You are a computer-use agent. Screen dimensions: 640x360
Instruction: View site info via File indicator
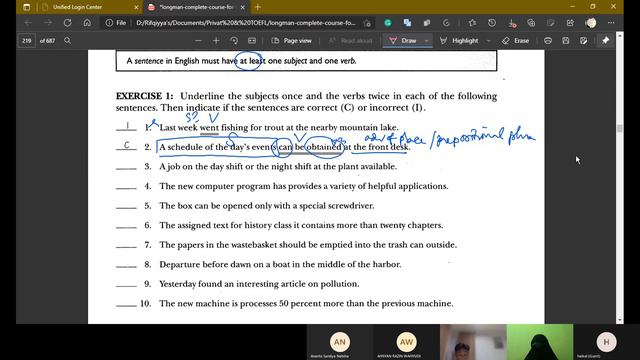tap(116, 23)
